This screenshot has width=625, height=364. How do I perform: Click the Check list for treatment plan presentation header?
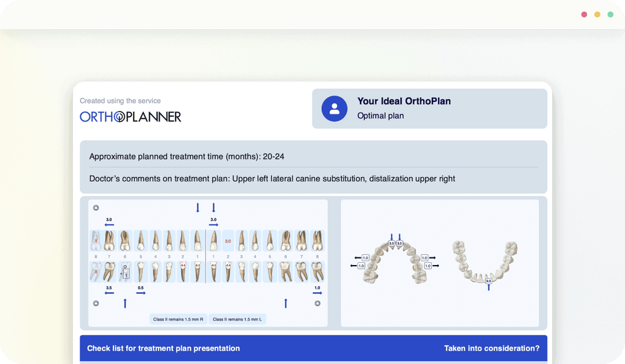(163, 348)
